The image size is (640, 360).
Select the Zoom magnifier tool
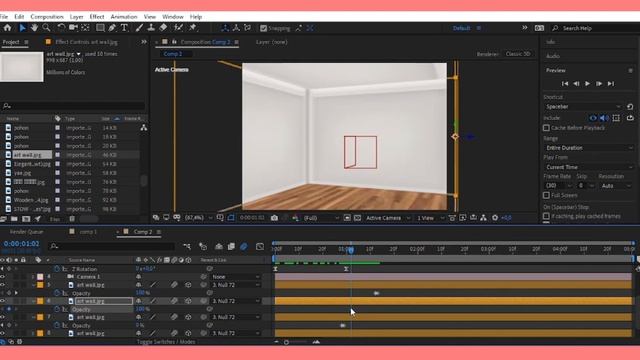tap(47, 28)
